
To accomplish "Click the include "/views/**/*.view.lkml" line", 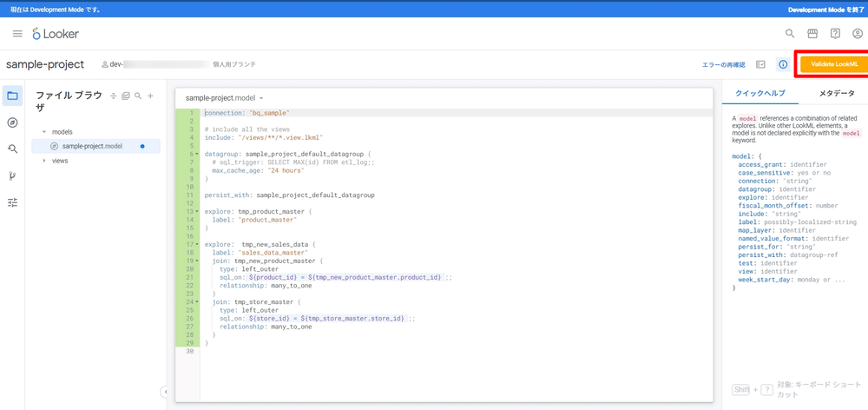I will (264, 137).
